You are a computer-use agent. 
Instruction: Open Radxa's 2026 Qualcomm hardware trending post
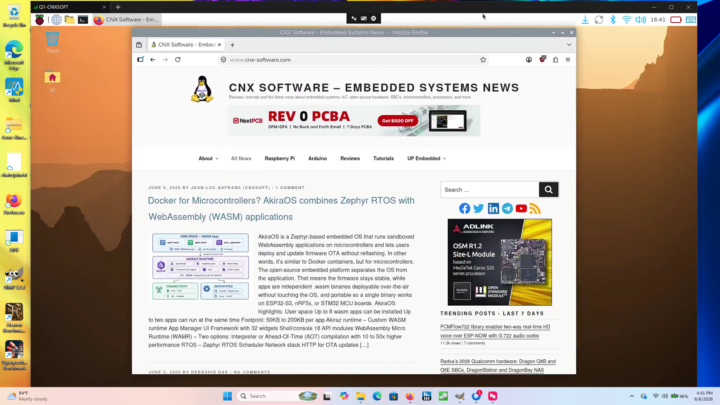(498, 366)
